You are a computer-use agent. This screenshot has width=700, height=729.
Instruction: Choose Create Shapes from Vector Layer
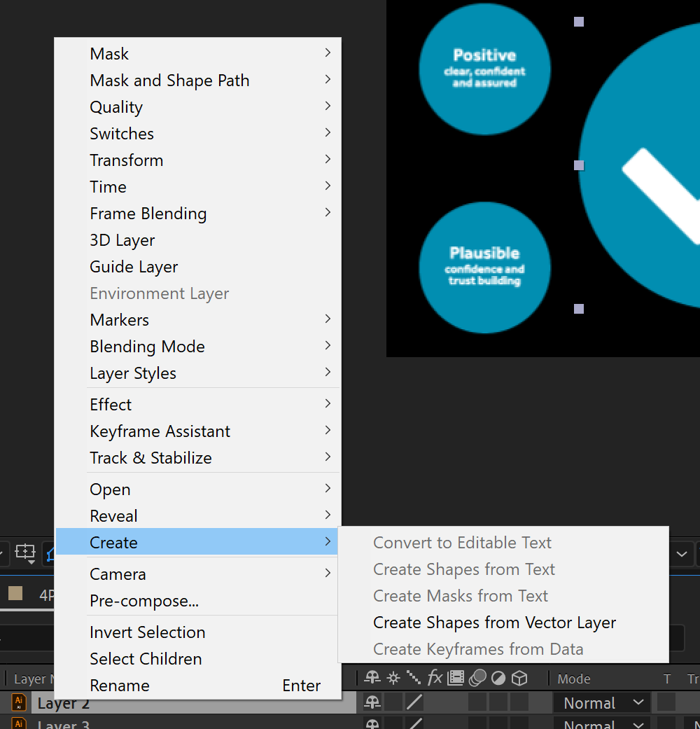click(494, 623)
